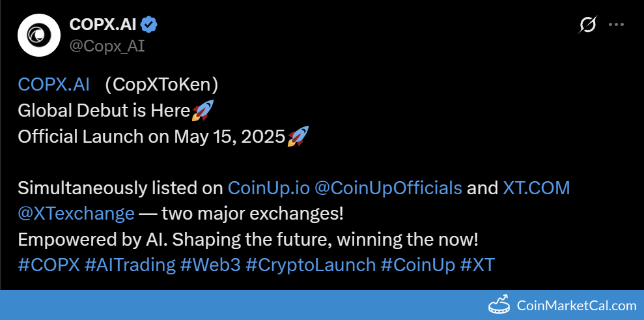Click the #CoinUp hashtag

pos(418,265)
